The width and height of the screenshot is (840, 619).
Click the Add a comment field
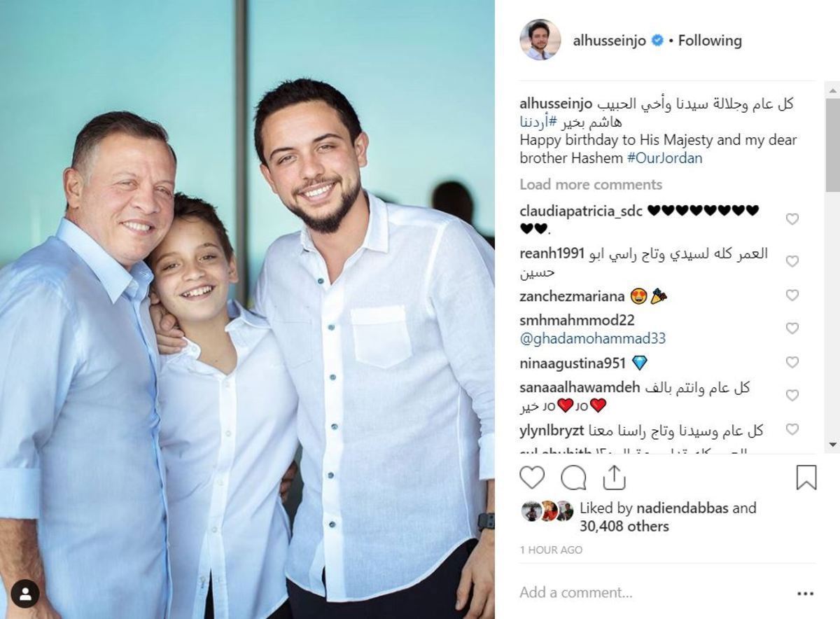pos(651,592)
